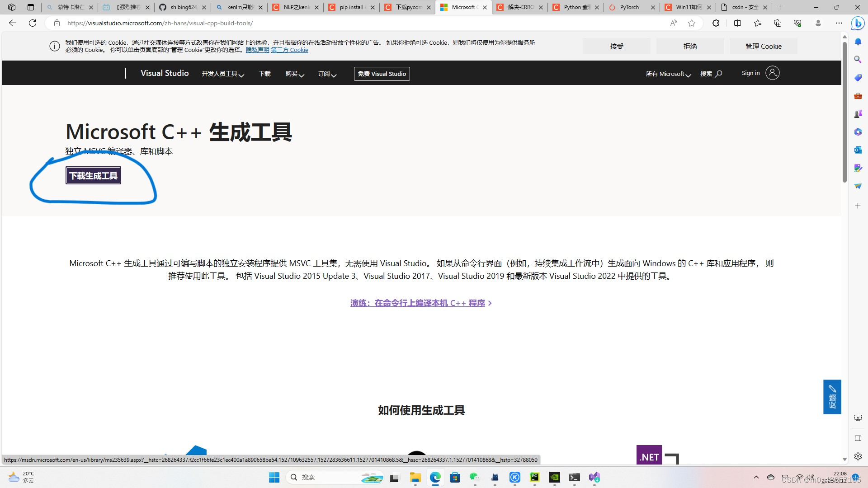This screenshot has height=488, width=868.
Task: Open Outlook from the Edge sidebar
Action: pos(858,150)
